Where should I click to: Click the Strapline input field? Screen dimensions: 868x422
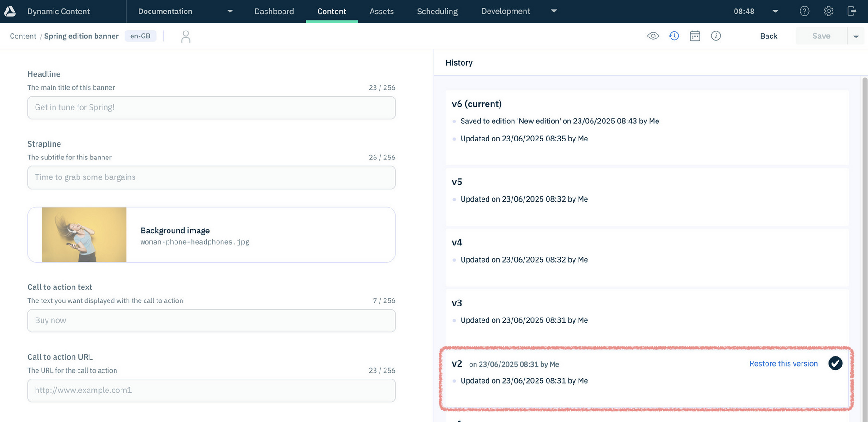pyautogui.click(x=211, y=177)
